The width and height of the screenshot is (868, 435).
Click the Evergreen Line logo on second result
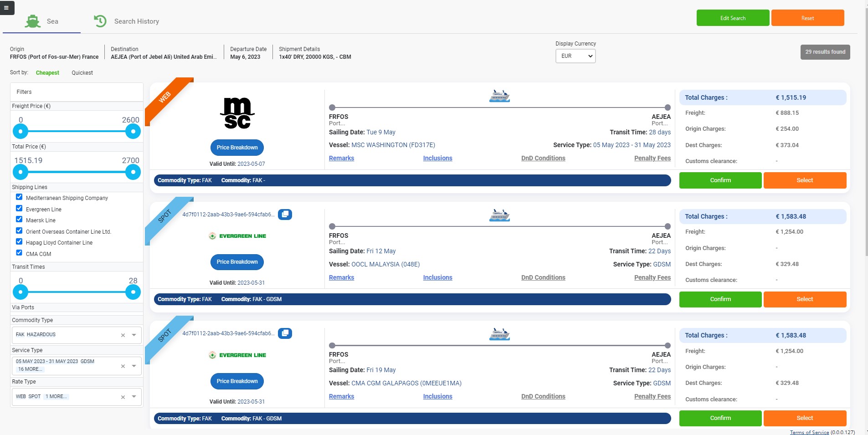237,236
